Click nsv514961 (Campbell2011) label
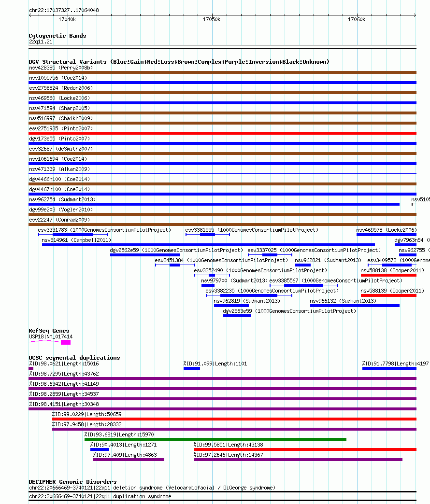The height and width of the screenshot is (504, 430). [76, 240]
